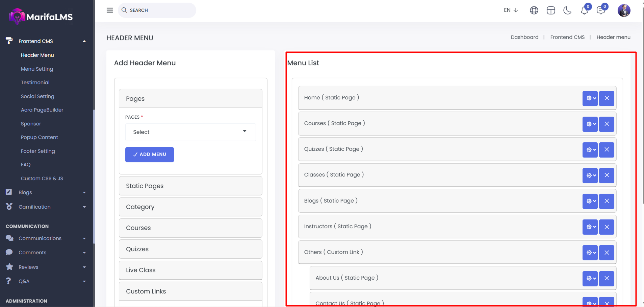Image resolution: width=644 pixels, height=307 pixels.
Task: Open the globe website icon
Action: 534,10
